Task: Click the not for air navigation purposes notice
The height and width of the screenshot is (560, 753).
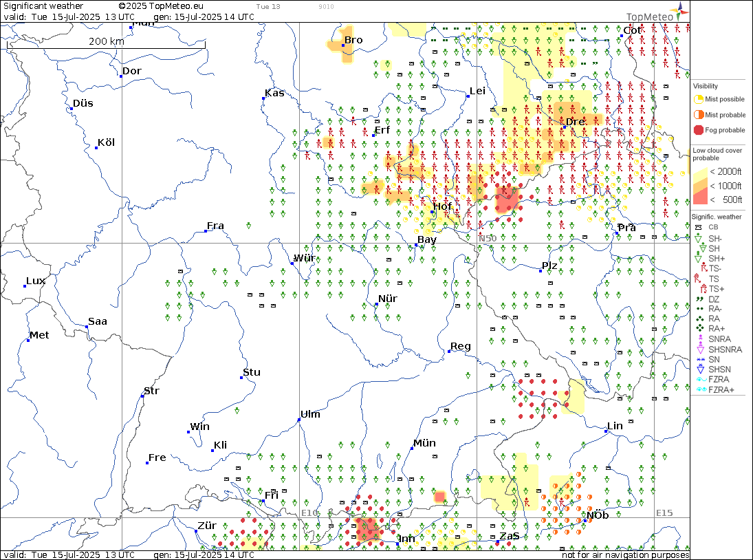Action: [626, 554]
